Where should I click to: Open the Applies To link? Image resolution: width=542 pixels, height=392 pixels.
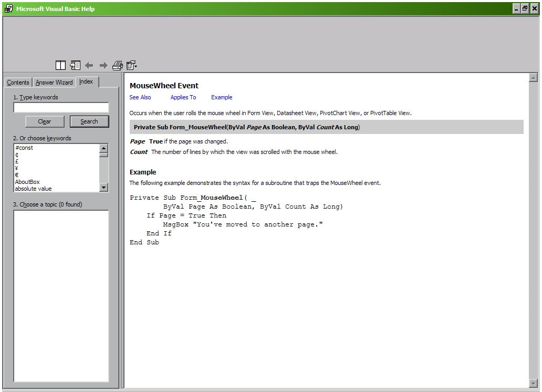coord(183,97)
